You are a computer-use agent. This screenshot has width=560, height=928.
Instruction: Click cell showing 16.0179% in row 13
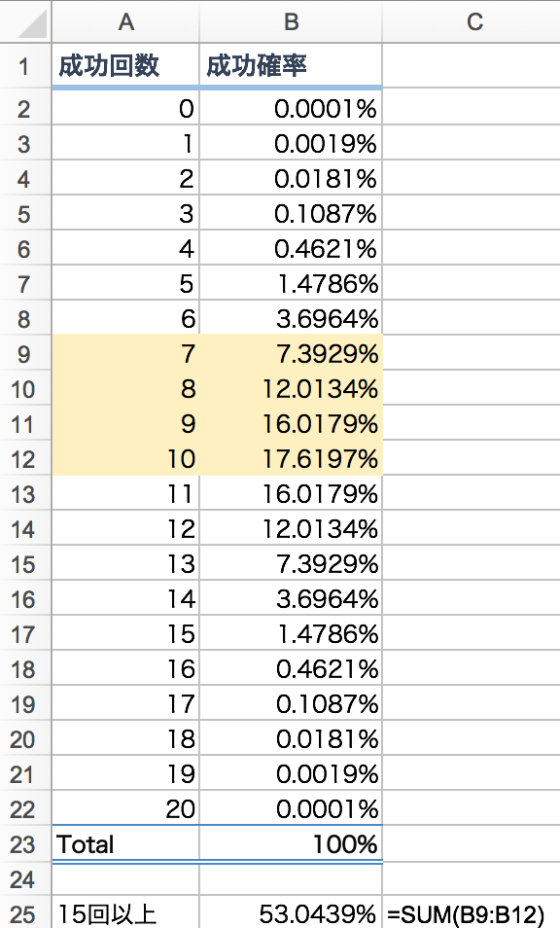[291, 493]
